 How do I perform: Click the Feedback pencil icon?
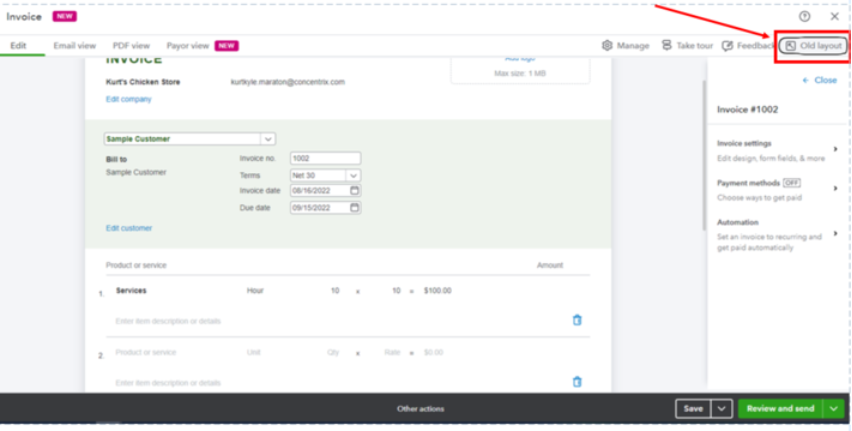tap(727, 46)
